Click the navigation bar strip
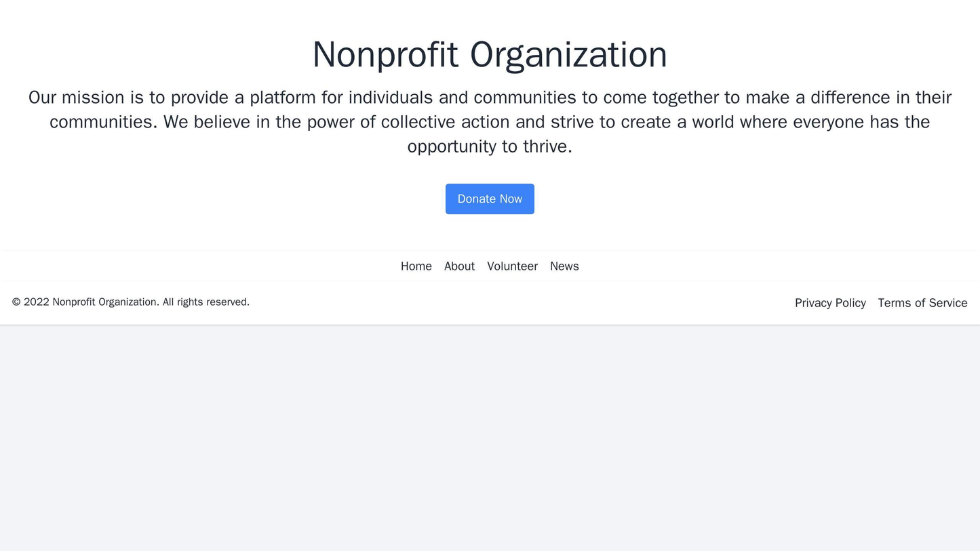Screen dimensions: 980x551 tap(203, 266)
